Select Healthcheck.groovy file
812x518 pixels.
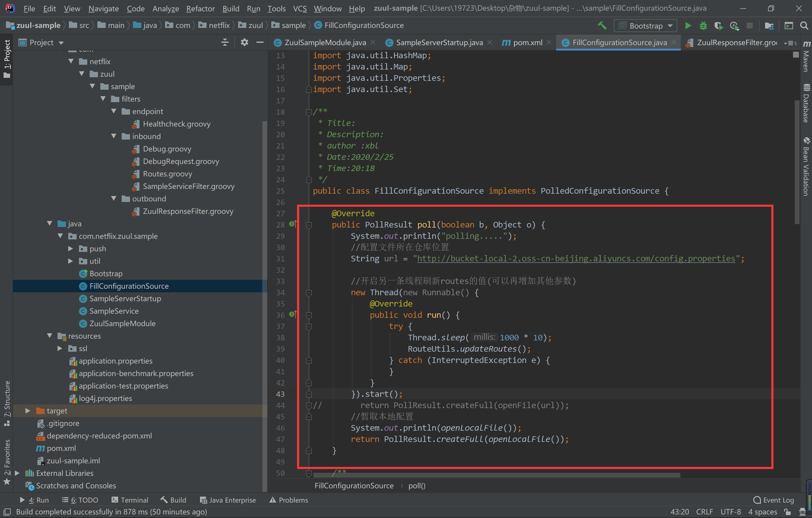177,124
